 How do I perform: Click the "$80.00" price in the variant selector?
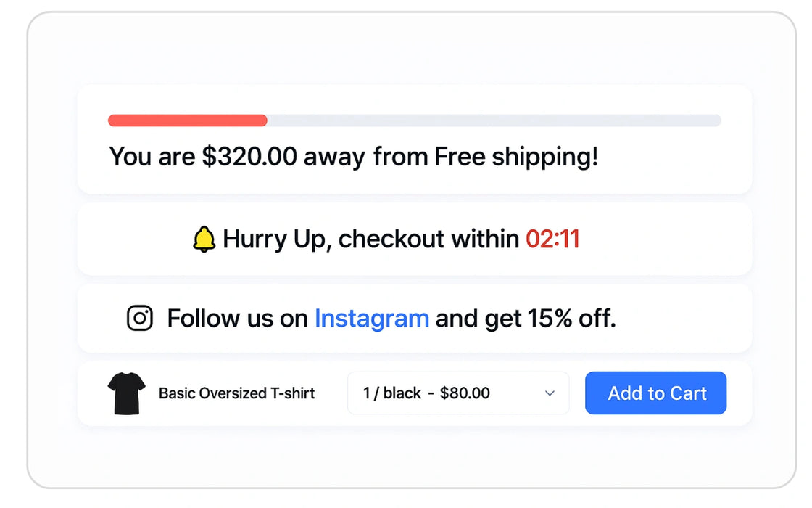466,393
